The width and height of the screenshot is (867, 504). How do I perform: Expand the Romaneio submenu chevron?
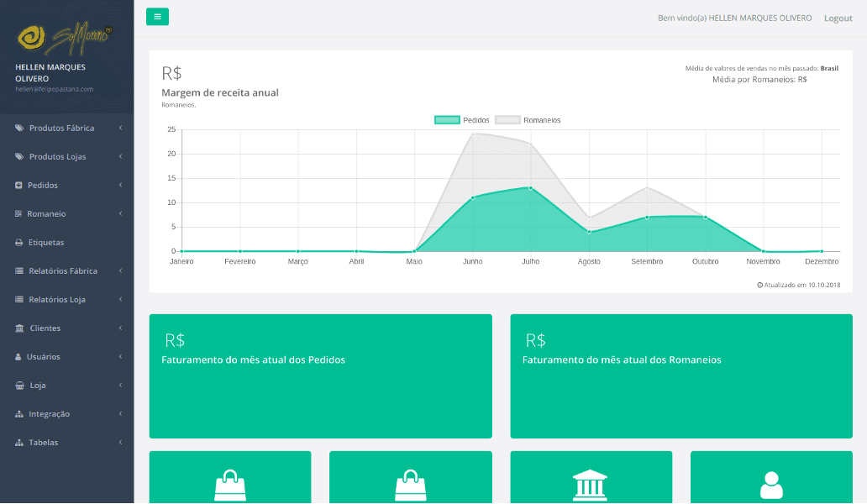click(120, 214)
